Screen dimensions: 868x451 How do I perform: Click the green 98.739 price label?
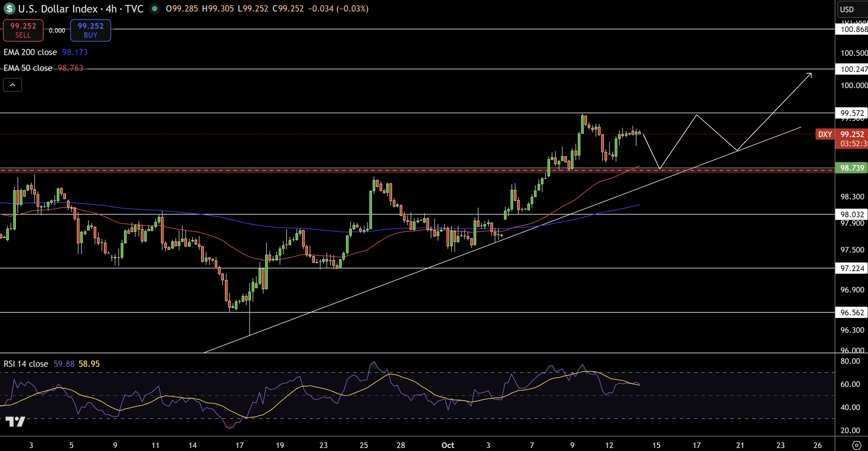(852, 168)
